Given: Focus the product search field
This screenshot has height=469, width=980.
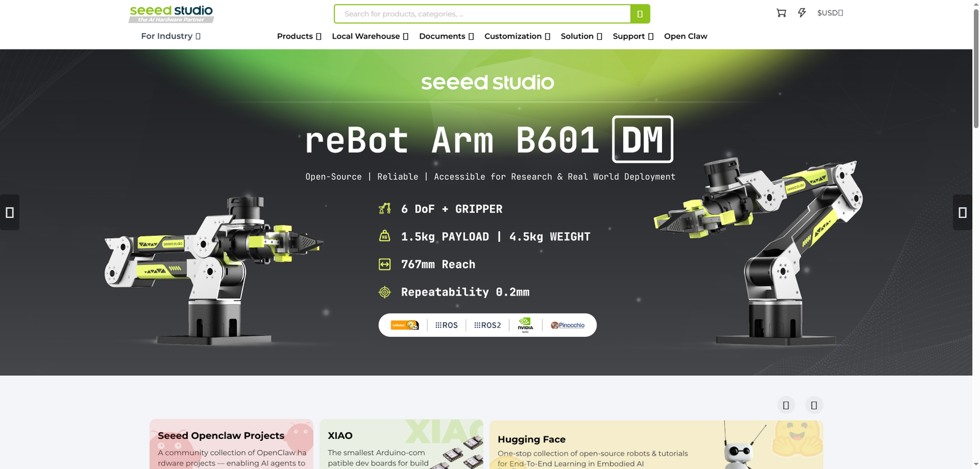Looking at the screenshot, I should (x=483, y=13).
